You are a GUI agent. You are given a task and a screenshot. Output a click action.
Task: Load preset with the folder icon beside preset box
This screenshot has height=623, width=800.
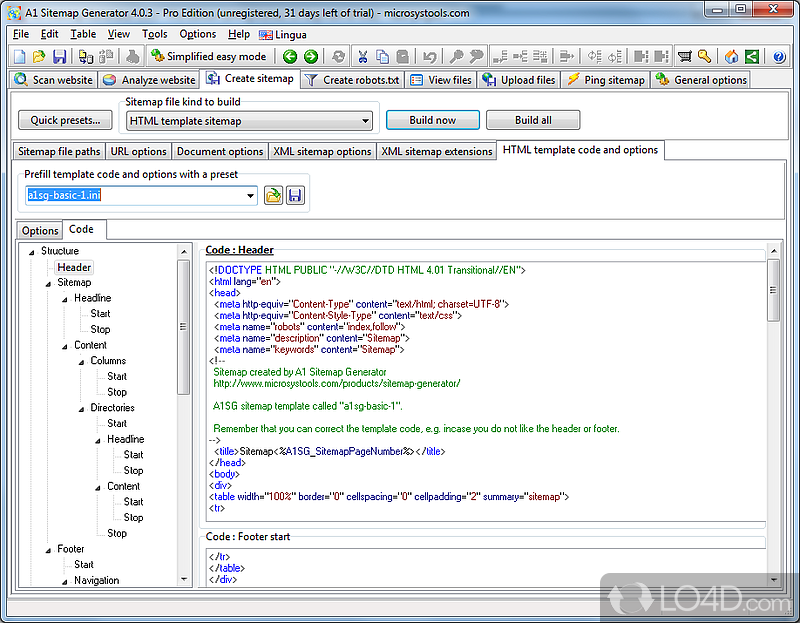pos(273,196)
